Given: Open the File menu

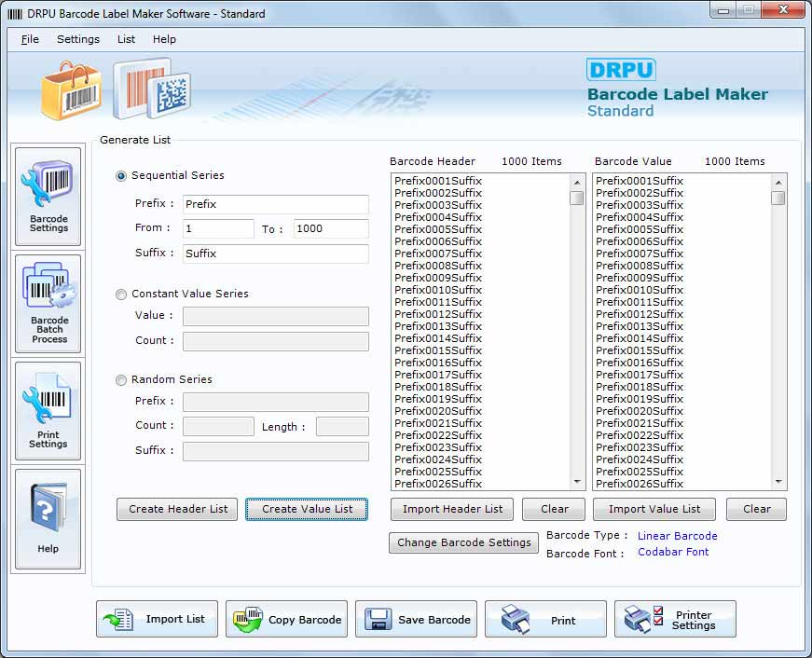Looking at the screenshot, I should tap(30, 39).
